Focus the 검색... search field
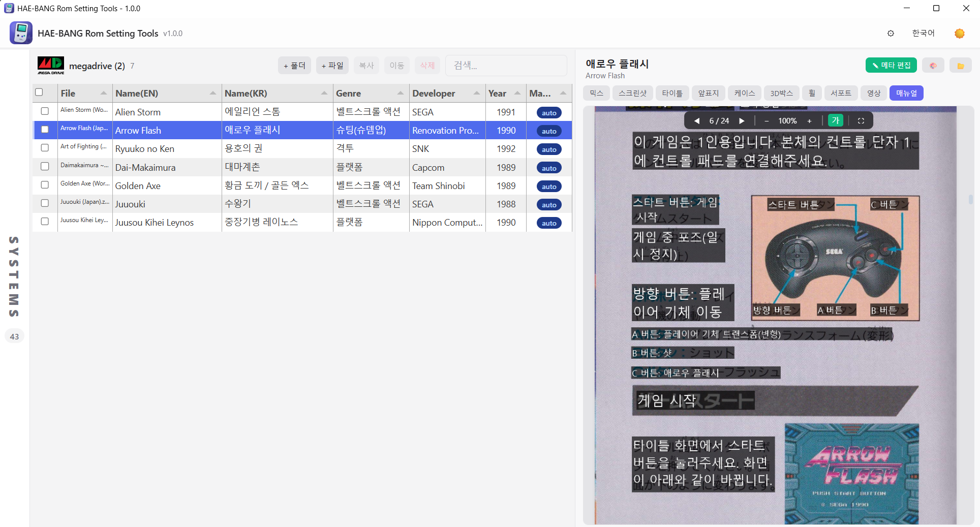The width and height of the screenshot is (980, 527). click(x=506, y=66)
